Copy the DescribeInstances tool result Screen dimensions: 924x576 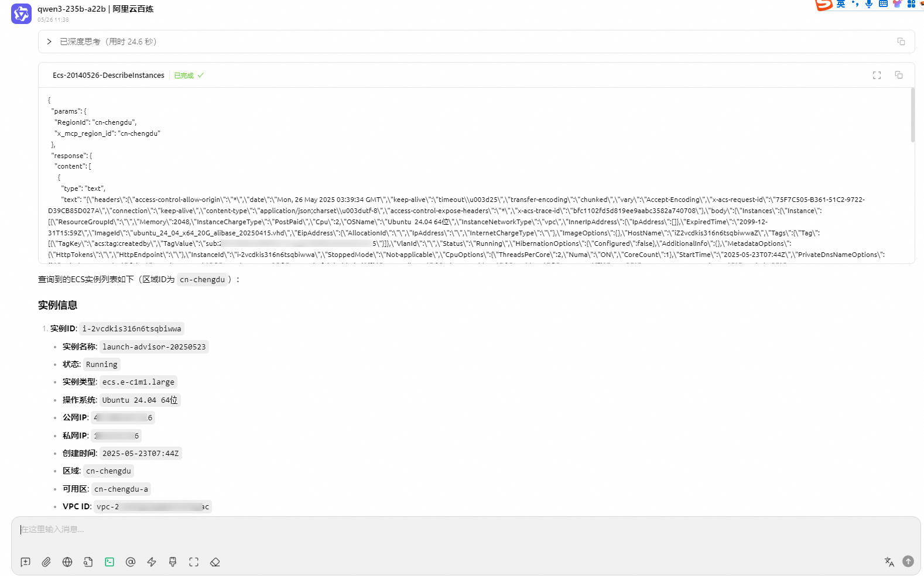coord(899,75)
